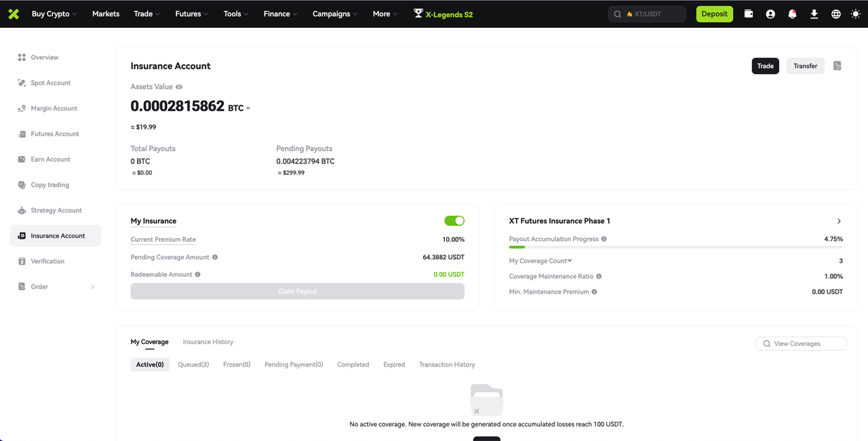Open the user profile icon
Viewport: 868px width, 441px height.
(770, 14)
